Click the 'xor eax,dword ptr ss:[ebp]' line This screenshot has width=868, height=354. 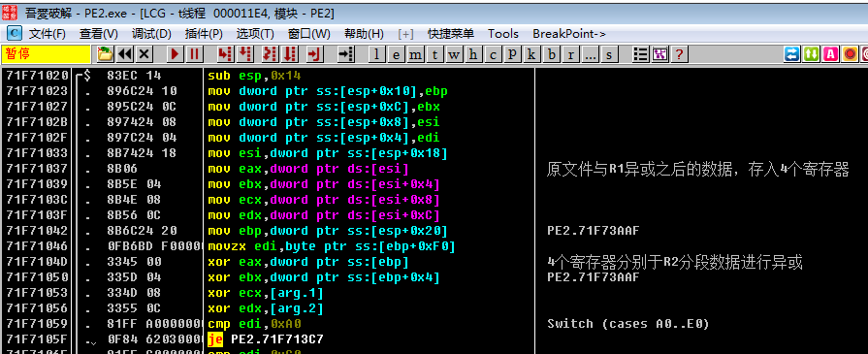307,262
